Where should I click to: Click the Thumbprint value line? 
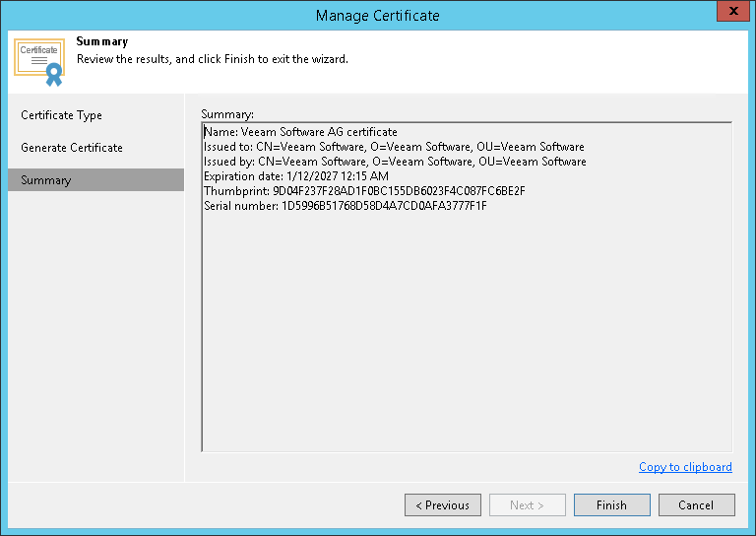pyautogui.click(x=364, y=191)
